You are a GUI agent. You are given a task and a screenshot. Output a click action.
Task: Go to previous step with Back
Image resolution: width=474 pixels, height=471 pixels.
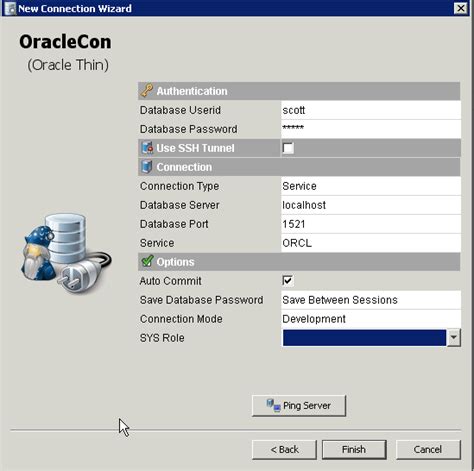click(x=284, y=449)
